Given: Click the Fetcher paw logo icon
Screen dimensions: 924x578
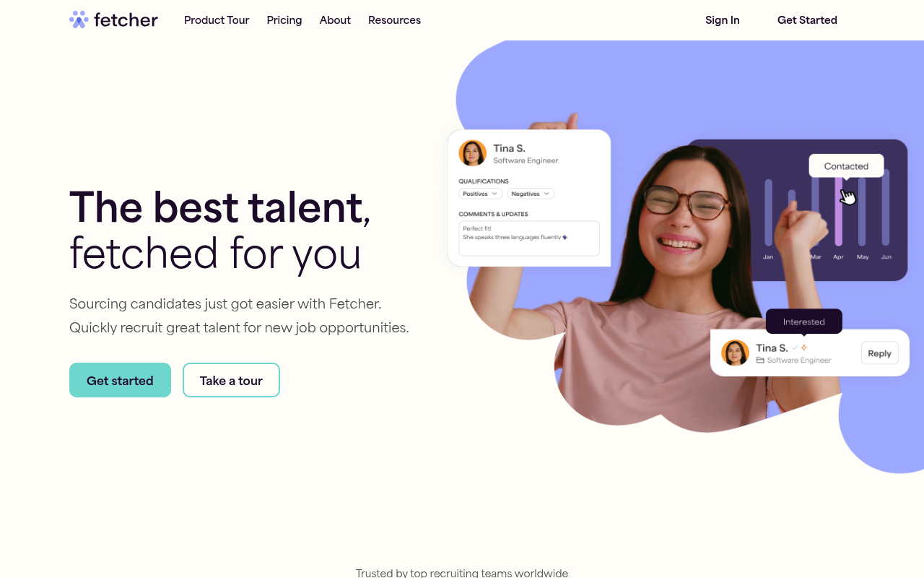Looking at the screenshot, I should (79, 20).
